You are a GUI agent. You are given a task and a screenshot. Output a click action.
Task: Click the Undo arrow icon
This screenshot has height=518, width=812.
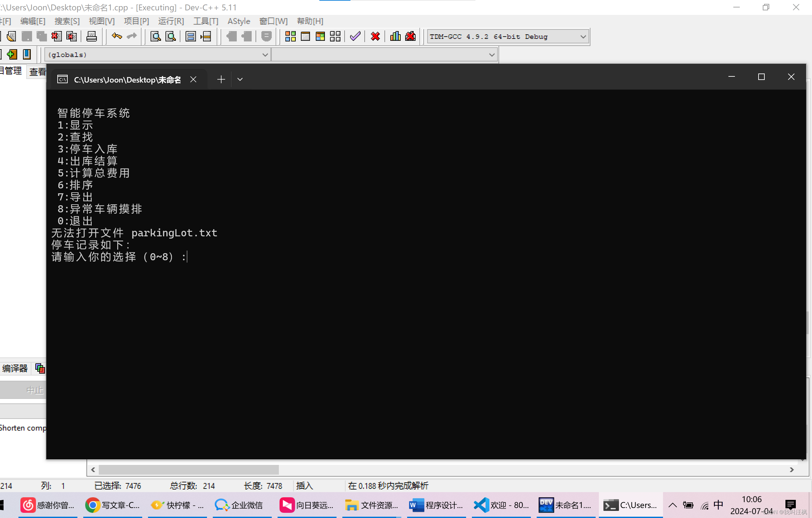117,36
